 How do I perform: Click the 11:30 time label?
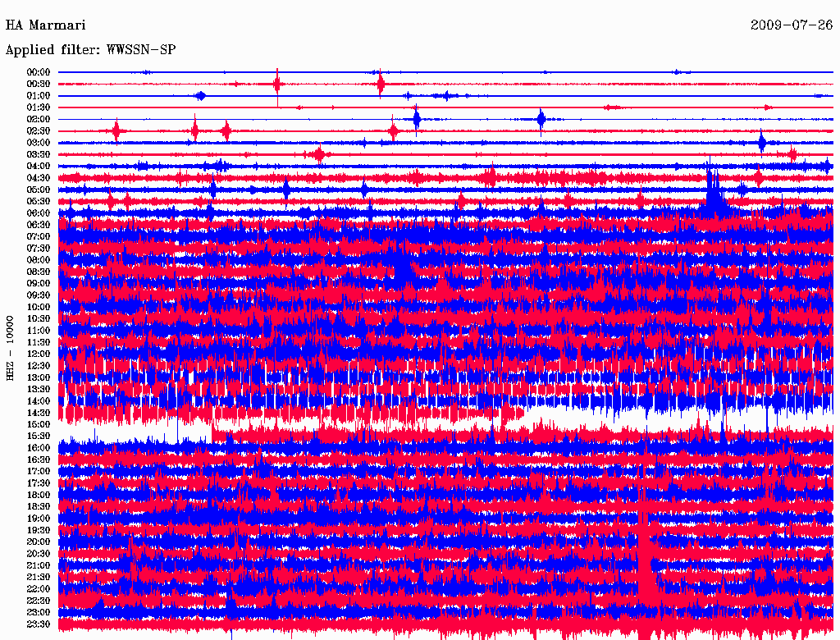(x=39, y=342)
